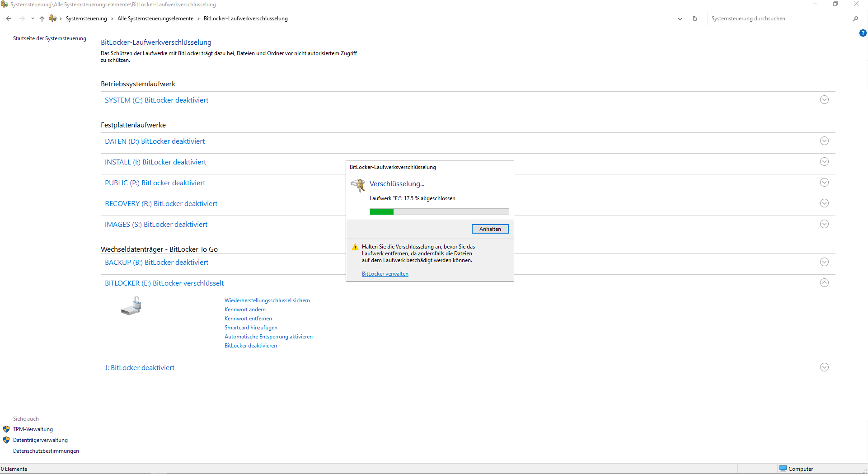Click the Computer icon in status bar

point(783,469)
